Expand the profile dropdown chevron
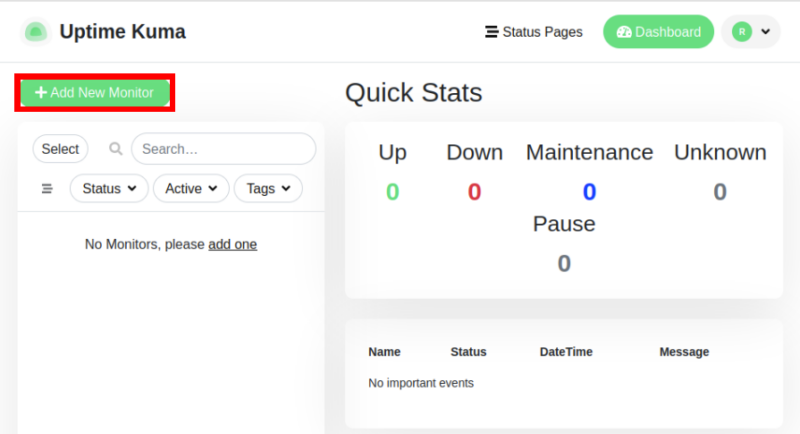This screenshot has height=434, width=800. tap(766, 32)
